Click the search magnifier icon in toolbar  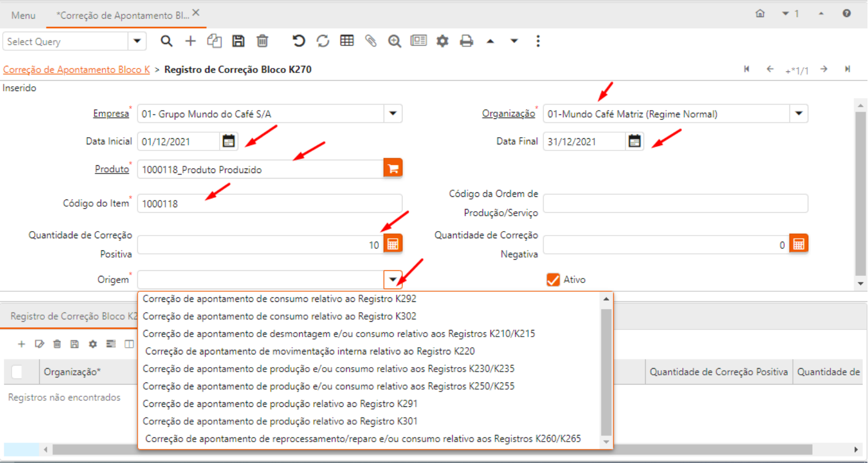[x=166, y=41]
